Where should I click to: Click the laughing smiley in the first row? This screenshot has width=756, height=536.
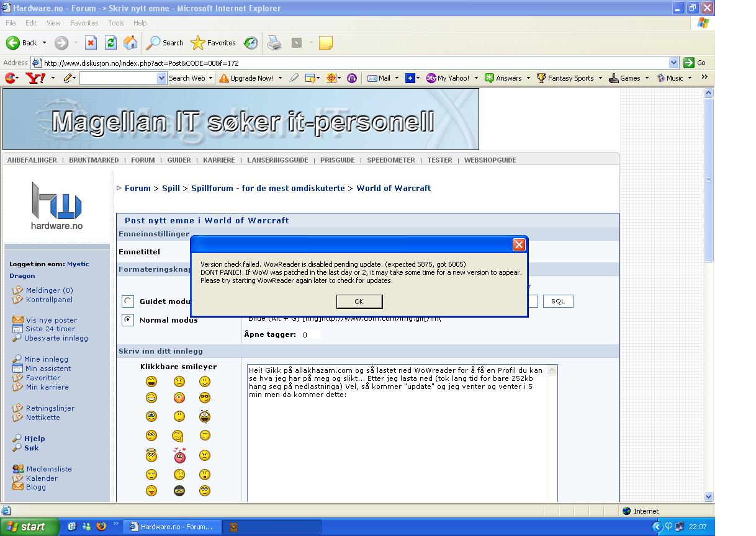tap(151, 382)
